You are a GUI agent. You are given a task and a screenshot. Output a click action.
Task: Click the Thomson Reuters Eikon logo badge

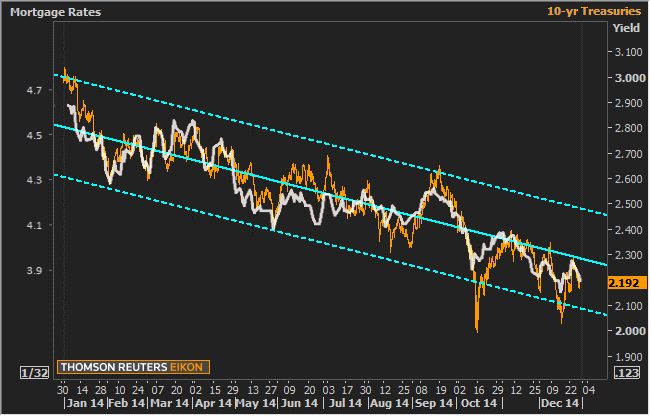click(134, 368)
